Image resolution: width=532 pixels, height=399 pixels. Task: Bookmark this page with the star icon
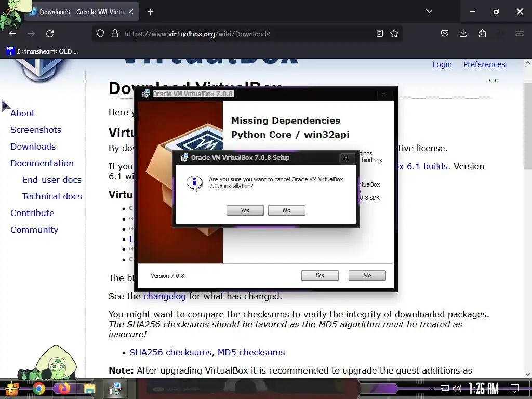coord(394,34)
